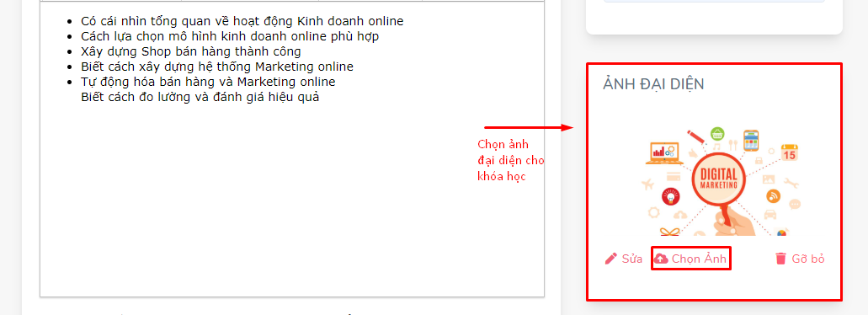Click the green shopping basket icon in the image

click(x=717, y=133)
